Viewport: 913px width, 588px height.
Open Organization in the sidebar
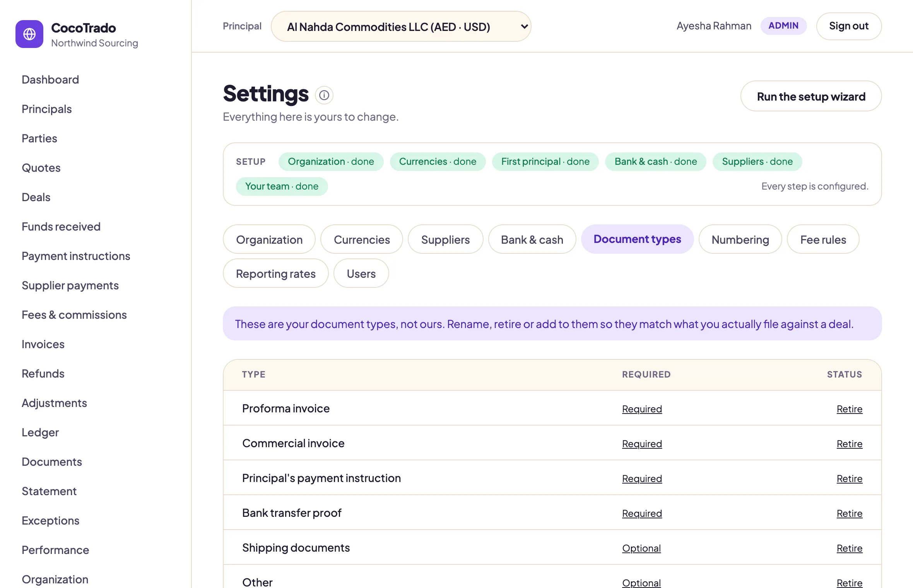click(x=55, y=579)
